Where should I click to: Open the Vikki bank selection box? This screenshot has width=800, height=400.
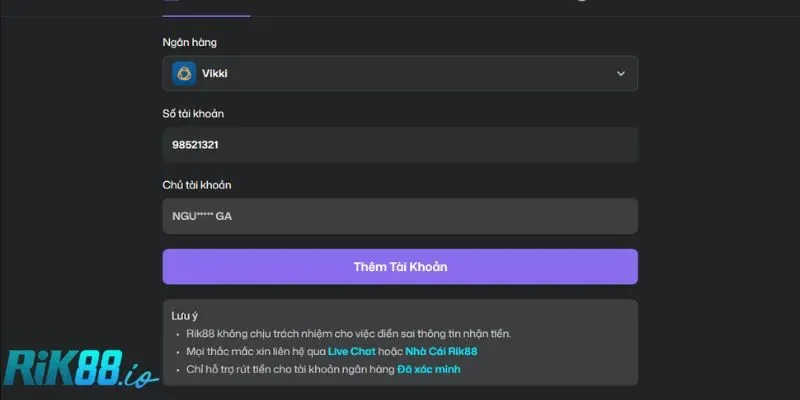(x=400, y=73)
